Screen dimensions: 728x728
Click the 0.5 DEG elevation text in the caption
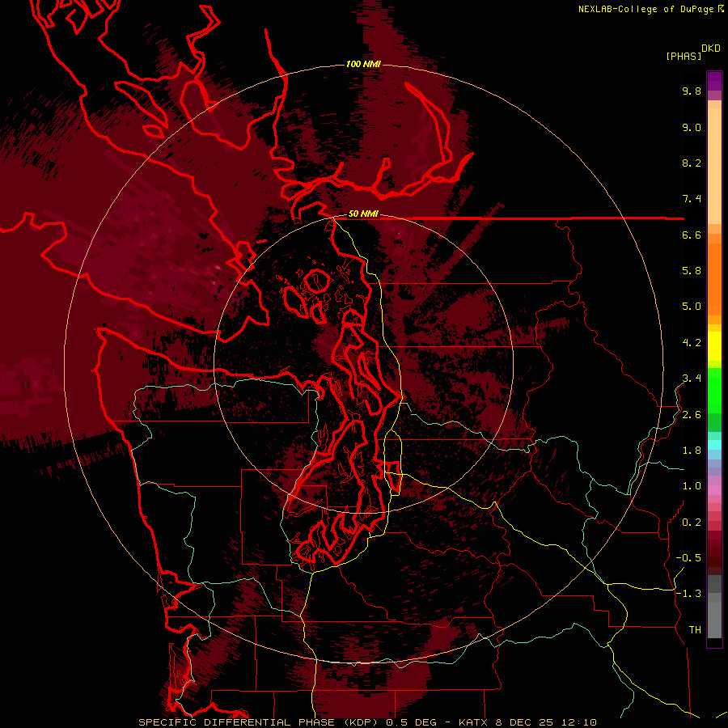point(410,722)
